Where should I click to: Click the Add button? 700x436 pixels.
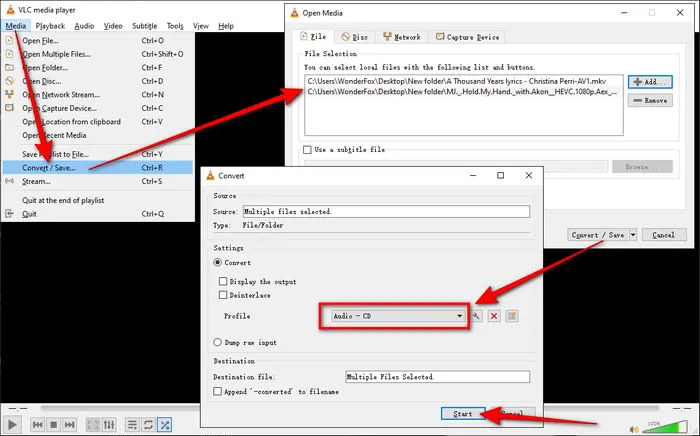point(650,82)
